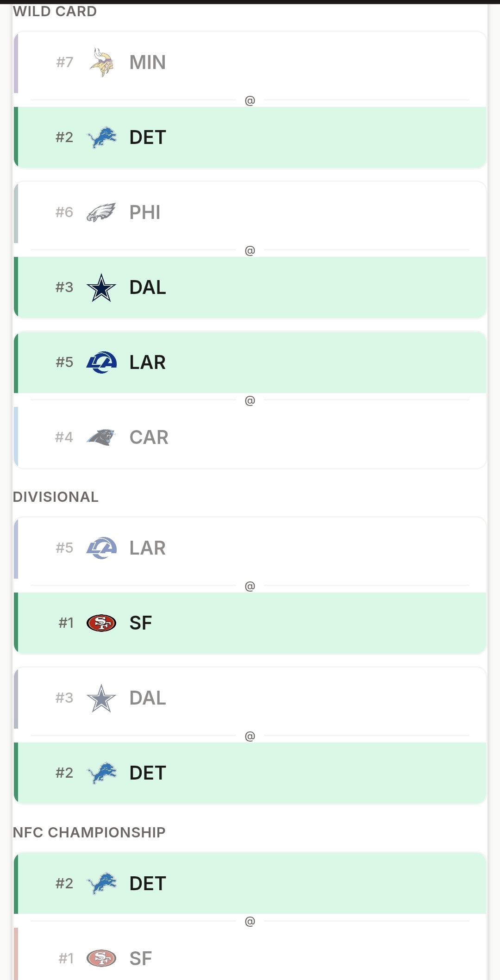Click the Lions logo in Wild Card round
This screenshot has width=500, height=980.
[101, 137]
